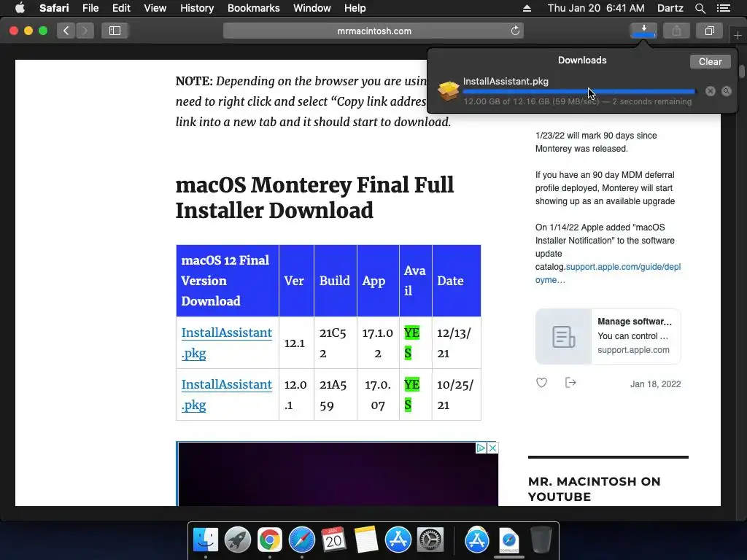
Task: Click the Jan 18, 2022 tweet date
Action: pyautogui.click(x=655, y=384)
